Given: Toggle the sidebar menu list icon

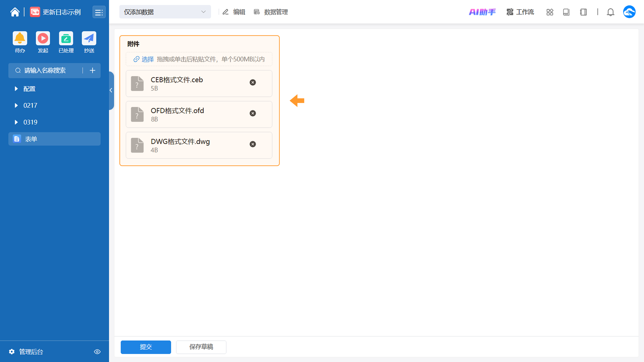Looking at the screenshot, I should (x=99, y=12).
